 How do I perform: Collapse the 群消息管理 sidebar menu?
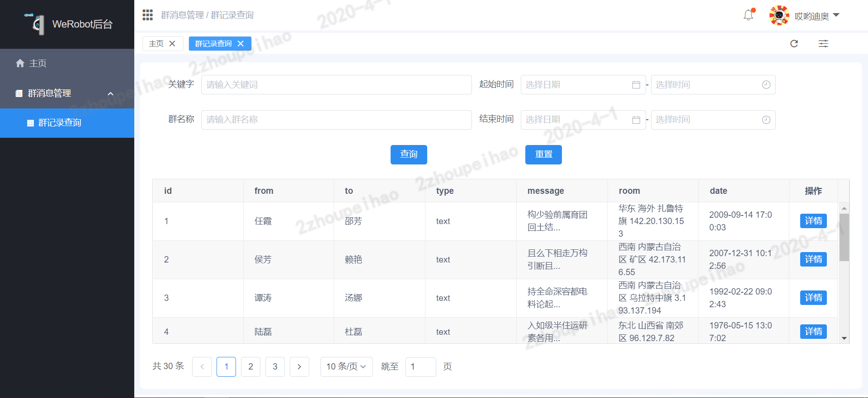pyautogui.click(x=67, y=93)
